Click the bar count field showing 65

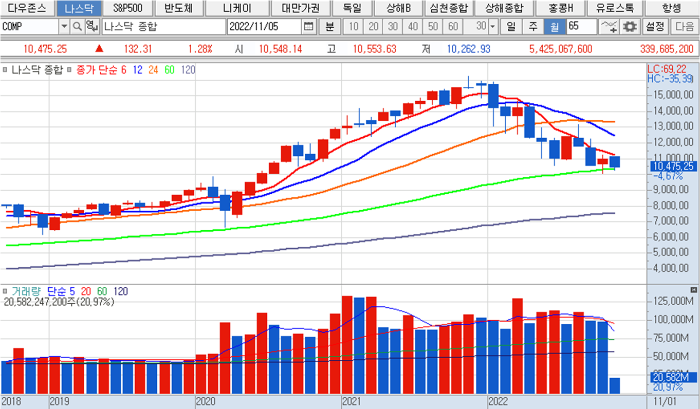[581, 26]
